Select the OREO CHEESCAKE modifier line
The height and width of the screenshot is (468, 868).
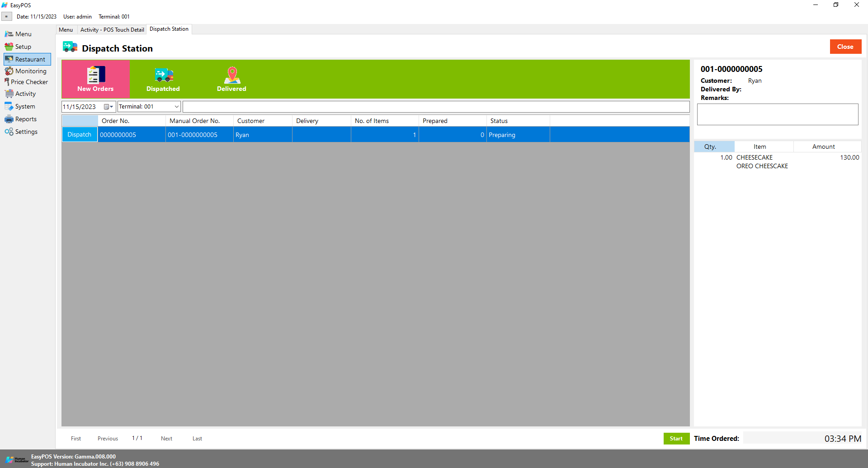pyautogui.click(x=762, y=166)
